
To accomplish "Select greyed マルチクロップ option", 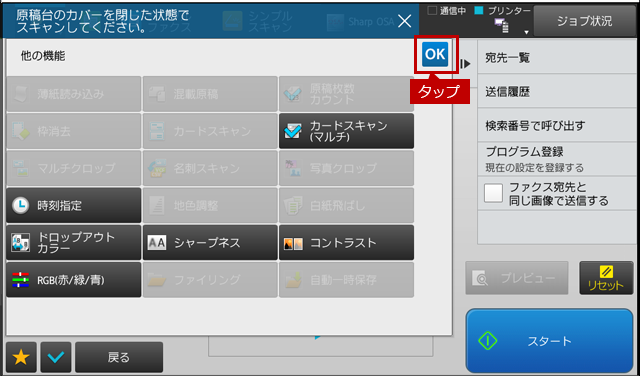I will tap(73, 168).
